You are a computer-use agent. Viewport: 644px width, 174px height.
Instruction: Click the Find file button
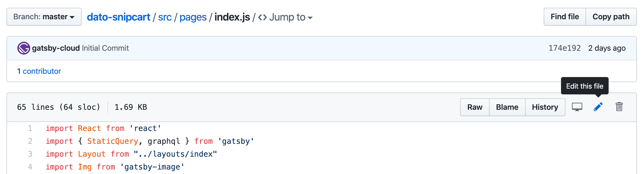click(565, 17)
